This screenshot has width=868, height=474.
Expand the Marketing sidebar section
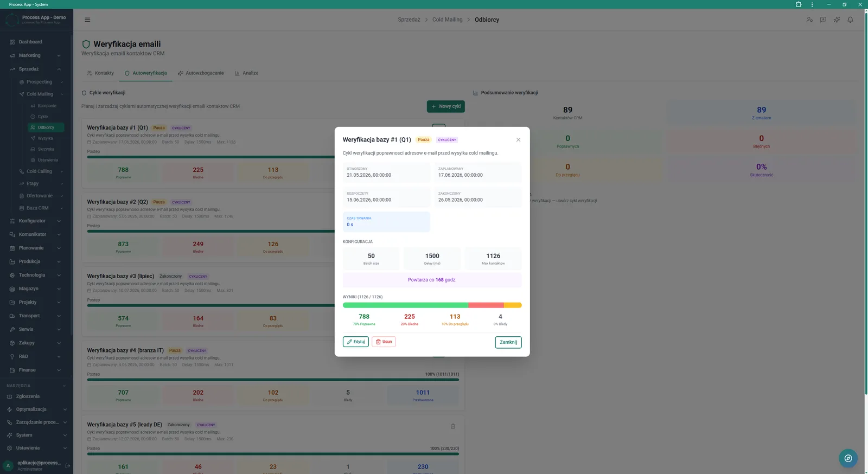(x=36, y=55)
